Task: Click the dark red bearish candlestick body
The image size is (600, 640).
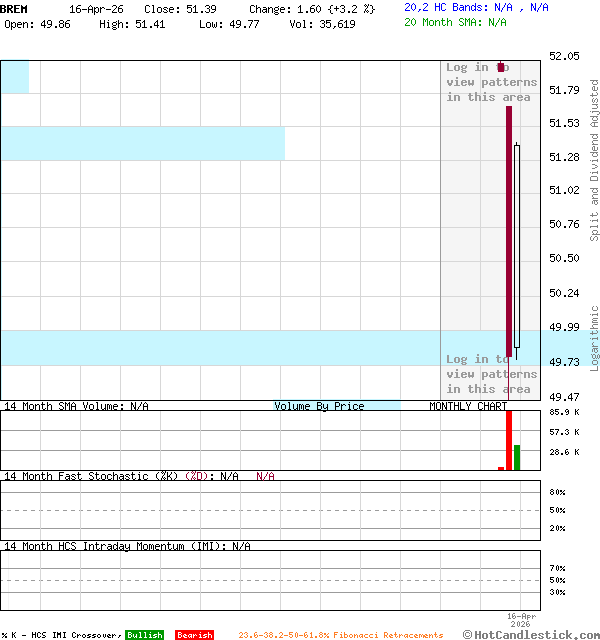Action: [509, 230]
